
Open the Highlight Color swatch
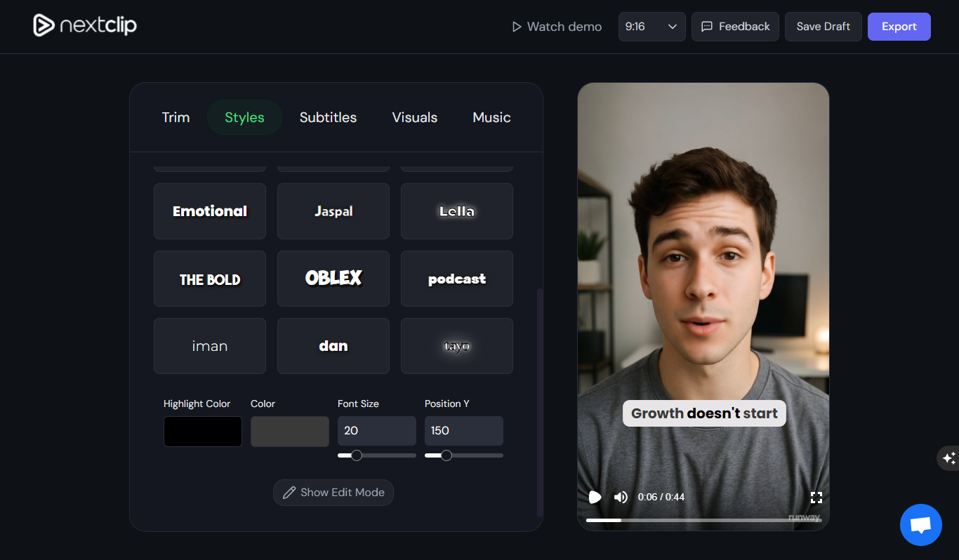click(202, 431)
